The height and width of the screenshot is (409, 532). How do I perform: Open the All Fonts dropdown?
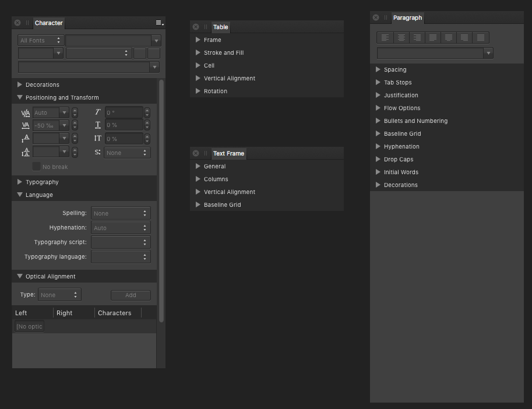(40, 40)
